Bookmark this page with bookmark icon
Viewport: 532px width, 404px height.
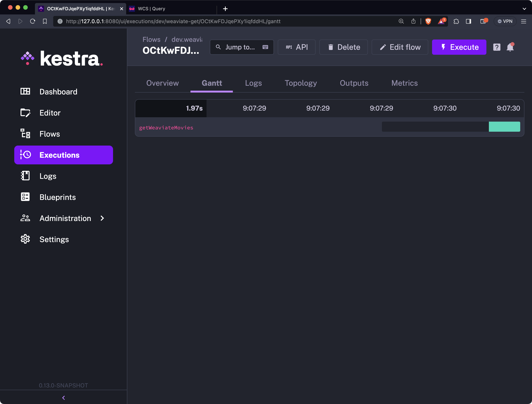click(45, 21)
